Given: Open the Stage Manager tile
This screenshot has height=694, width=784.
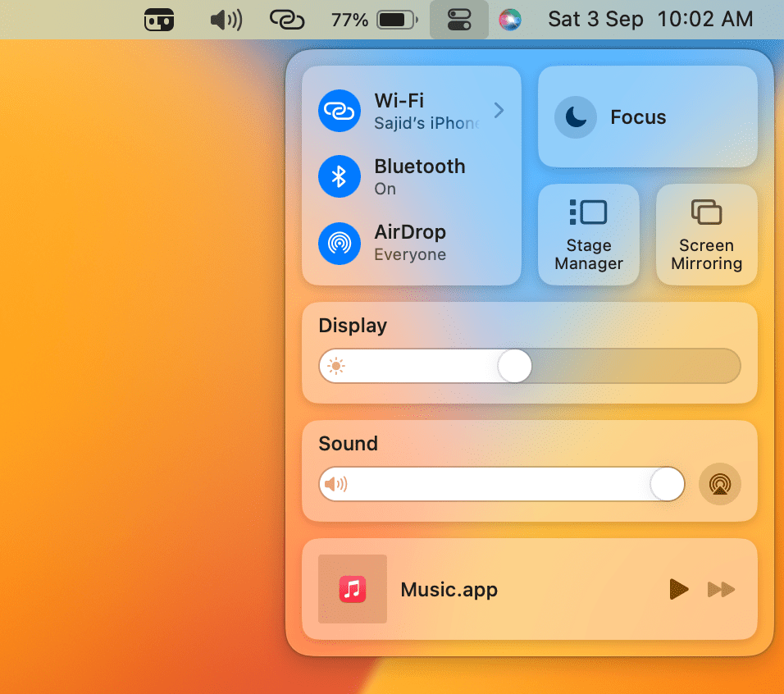Looking at the screenshot, I should coord(589,235).
